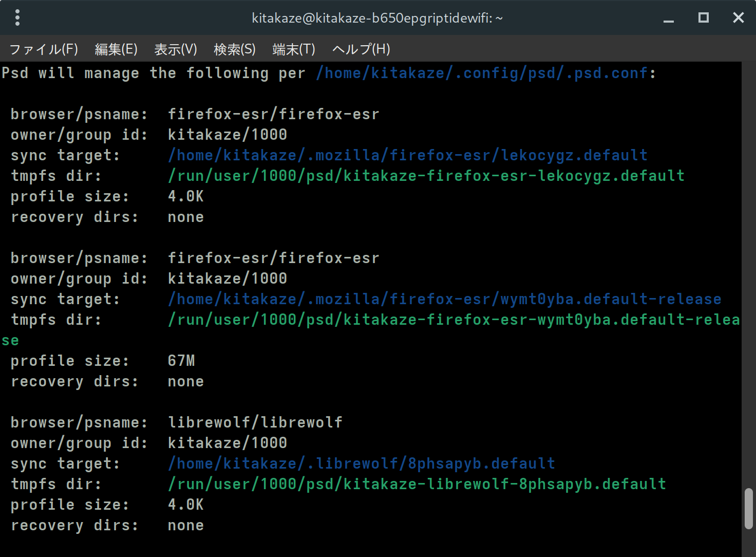Open the 検索(S) menu

pyautogui.click(x=235, y=49)
